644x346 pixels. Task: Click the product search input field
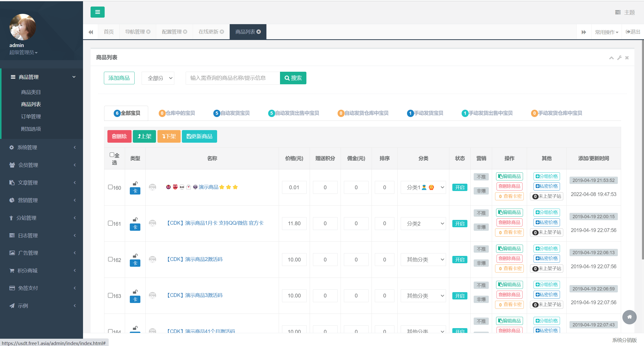[x=232, y=78]
